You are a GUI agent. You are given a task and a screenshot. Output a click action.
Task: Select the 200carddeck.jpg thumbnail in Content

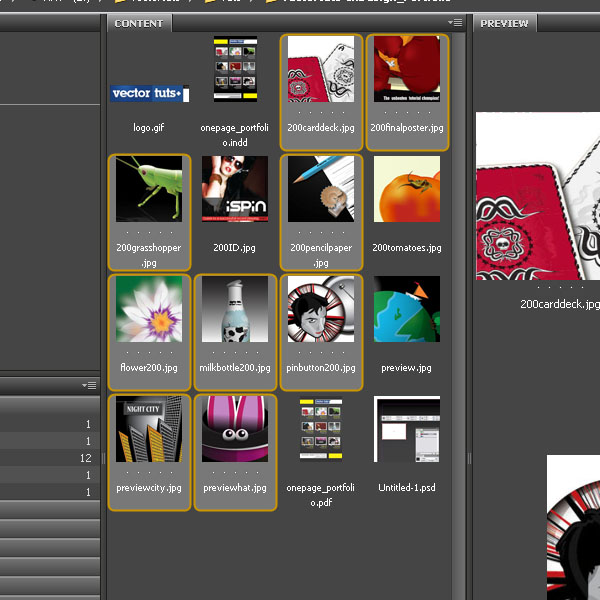coord(321,69)
